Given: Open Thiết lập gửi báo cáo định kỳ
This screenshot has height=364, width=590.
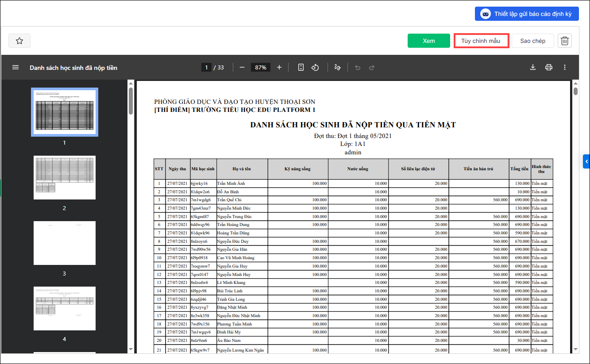Looking at the screenshot, I should pyautogui.click(x=527, y=14).
